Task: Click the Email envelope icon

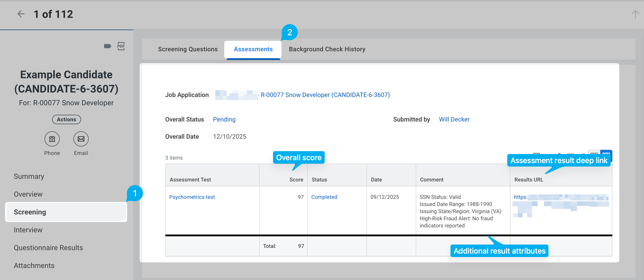Action: [81, 139]
